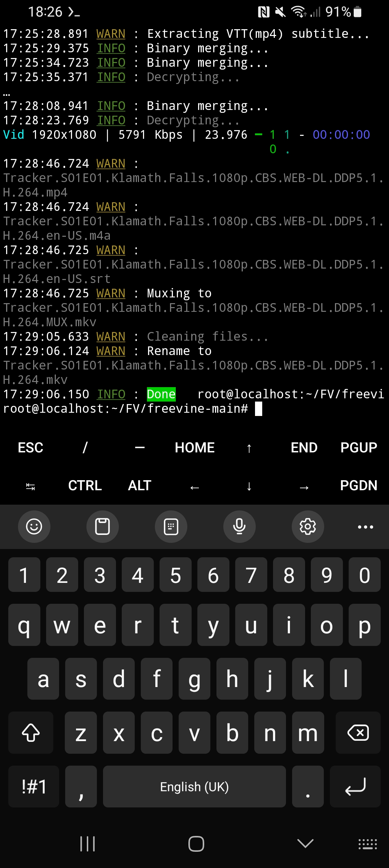
Task: Tap the backspace delete key
Action: pos(358,733)
